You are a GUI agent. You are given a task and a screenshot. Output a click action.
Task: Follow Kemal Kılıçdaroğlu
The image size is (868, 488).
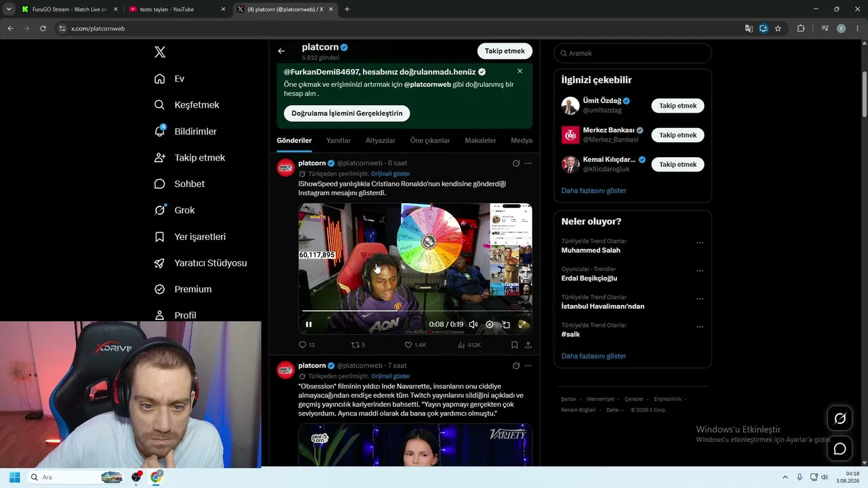coord(677,164)
